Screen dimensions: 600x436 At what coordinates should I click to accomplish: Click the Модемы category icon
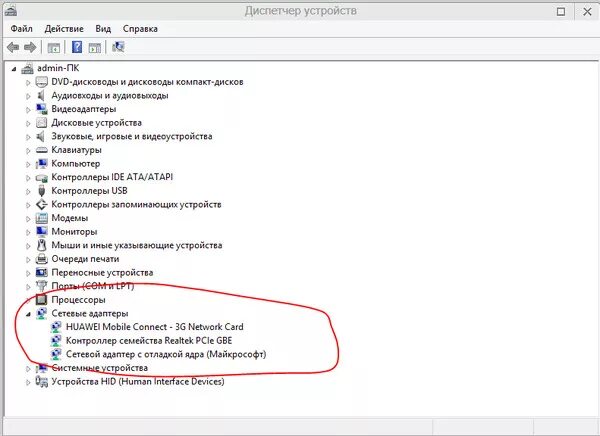pos(41,218)
